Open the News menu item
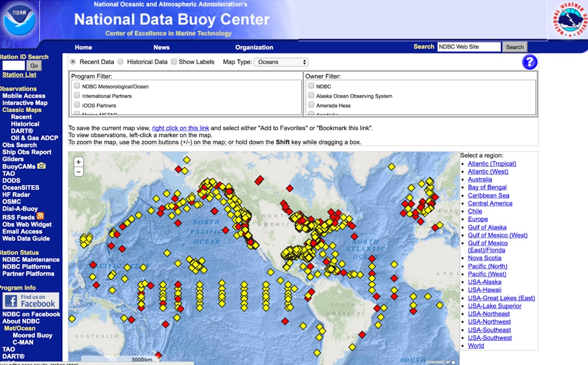 click(x=161, y=47)
